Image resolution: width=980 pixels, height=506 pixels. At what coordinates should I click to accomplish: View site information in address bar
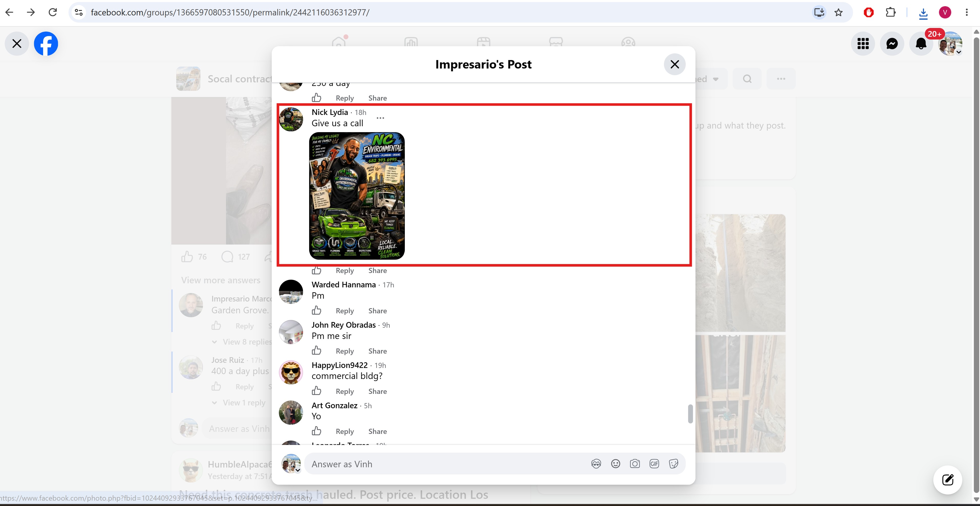[79, 13]
